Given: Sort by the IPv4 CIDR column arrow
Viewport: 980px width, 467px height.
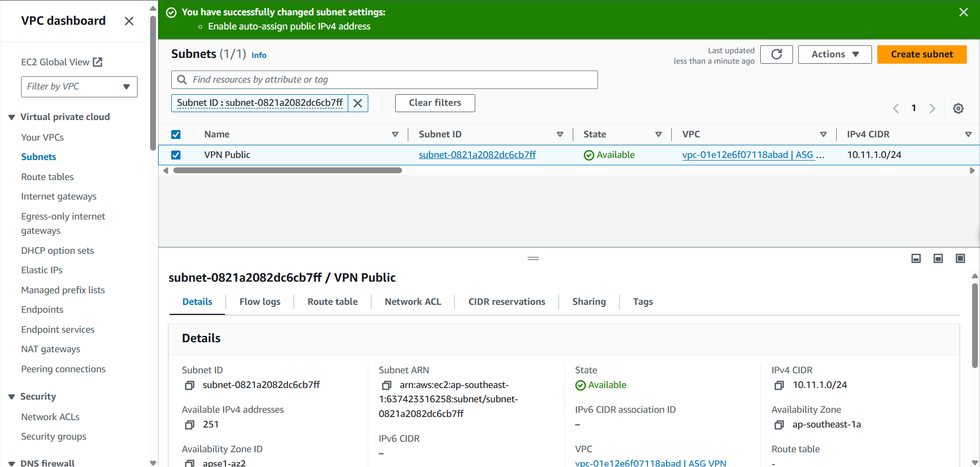Looking at the screenshot, I should click(968, 135).
